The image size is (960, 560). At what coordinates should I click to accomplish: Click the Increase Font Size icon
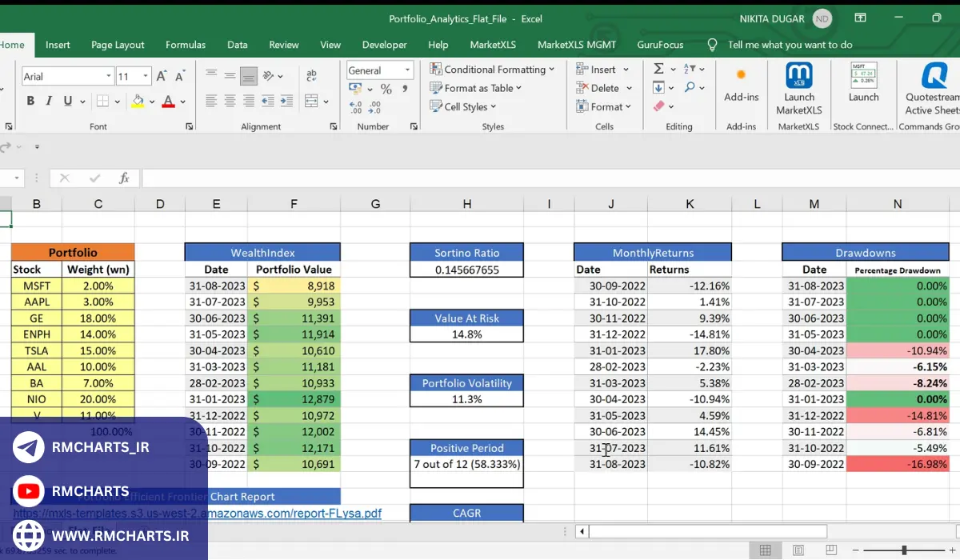coord(162,77)
